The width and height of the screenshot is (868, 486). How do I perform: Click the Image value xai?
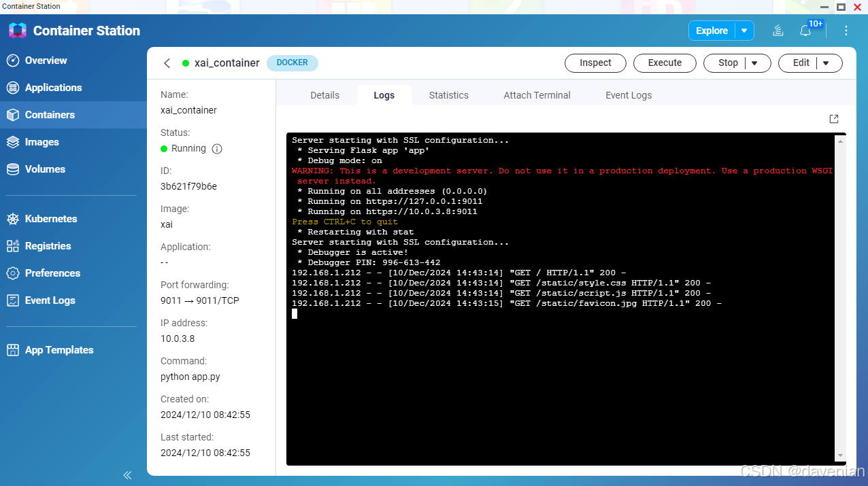(167, 224)
